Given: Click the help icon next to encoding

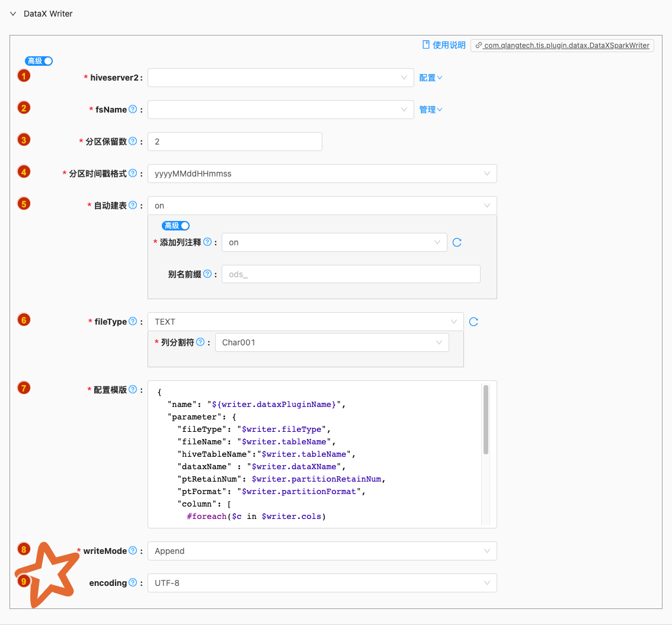Looking at the screenshot, I should (133, 582).
